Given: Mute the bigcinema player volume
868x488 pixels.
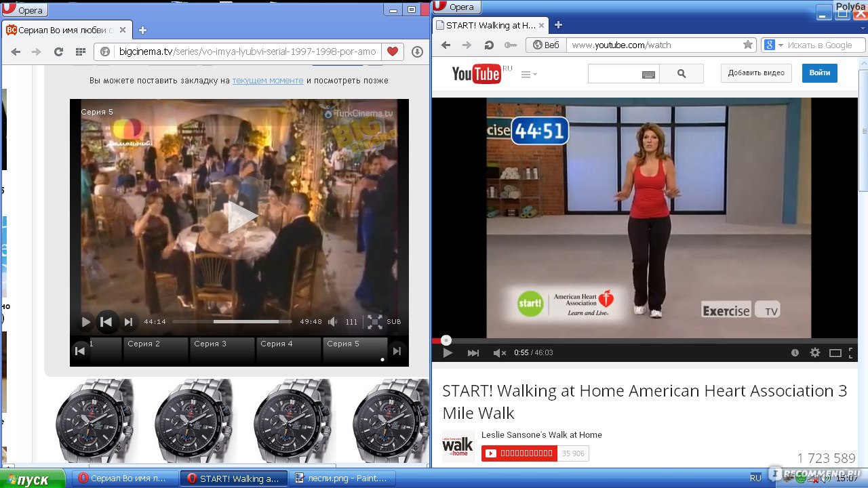Looking at the screenshot, I should click(333, 322).
